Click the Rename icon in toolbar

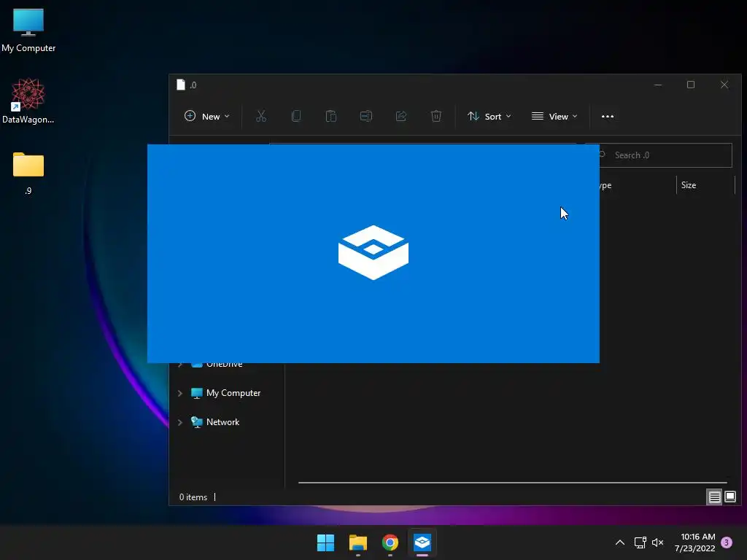tap(366, 116)
